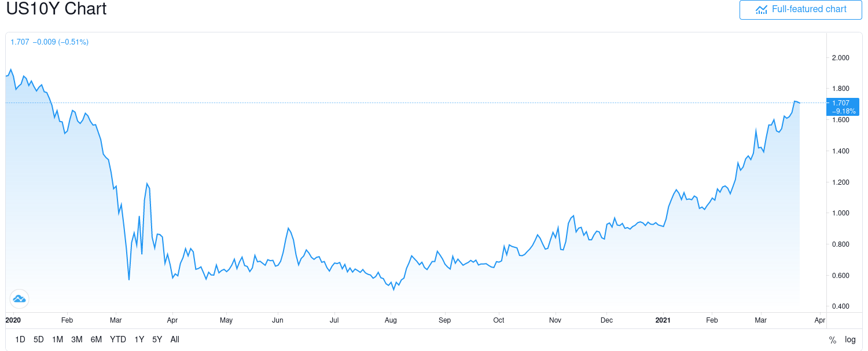Image resolution: width=868 pixels, height=351 pixels.
Task: Open the Full-featured chart button
Action: (x=800, y=10)
